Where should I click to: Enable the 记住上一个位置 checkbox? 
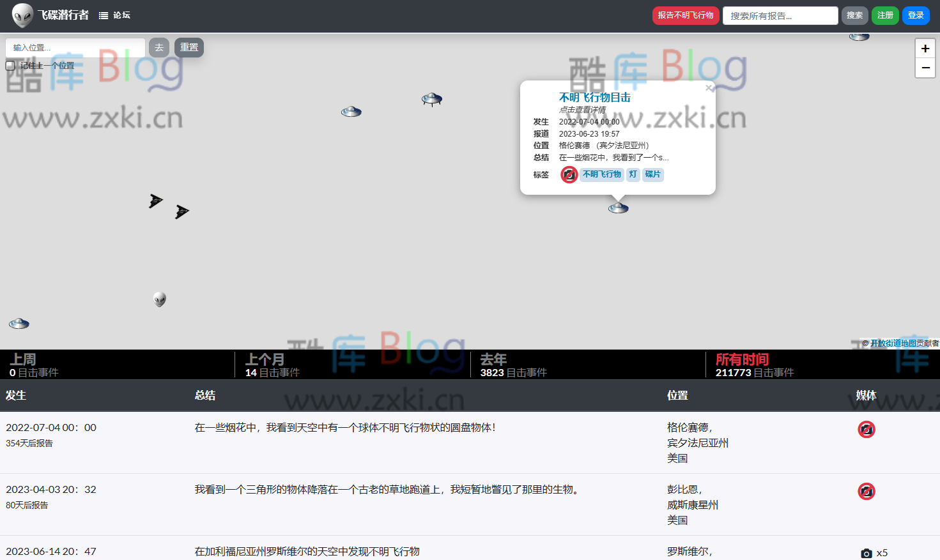(x=10, y=65)
